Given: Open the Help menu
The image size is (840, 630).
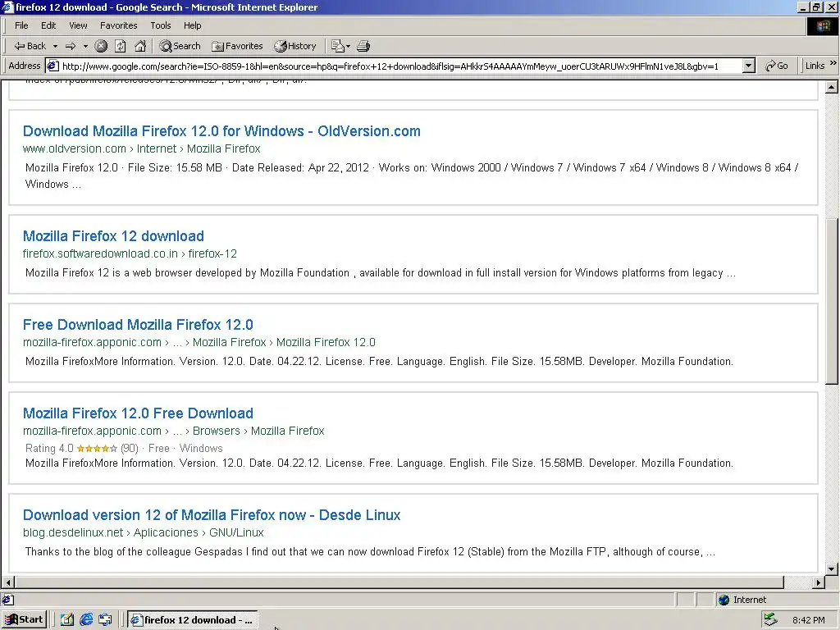Looking at the screenshot, I should pos(192,25).
